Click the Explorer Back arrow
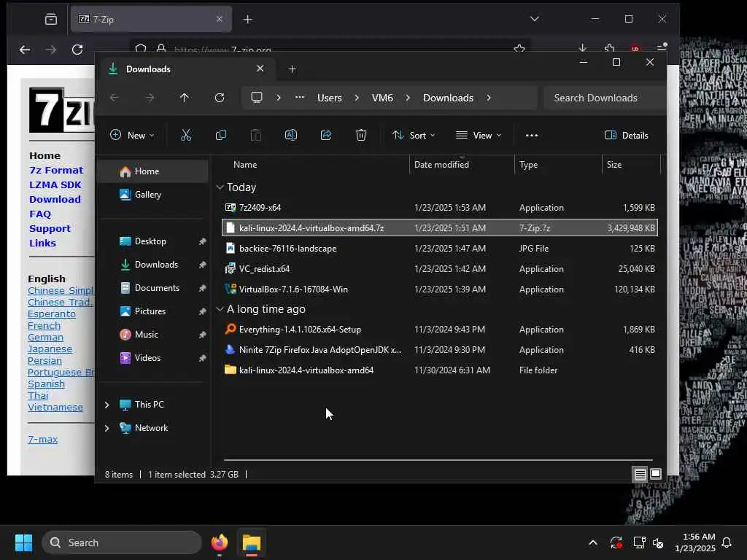 [x=115, y=98]
